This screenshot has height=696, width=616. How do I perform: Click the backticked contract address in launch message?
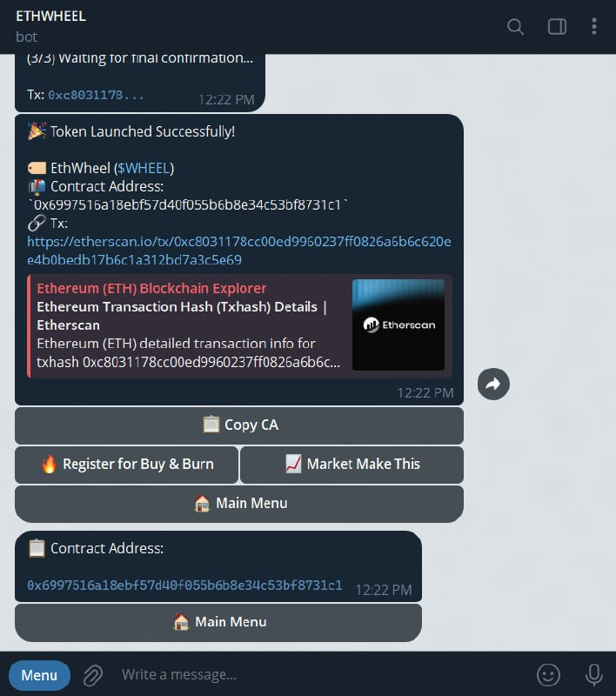[x=188, y=204]
